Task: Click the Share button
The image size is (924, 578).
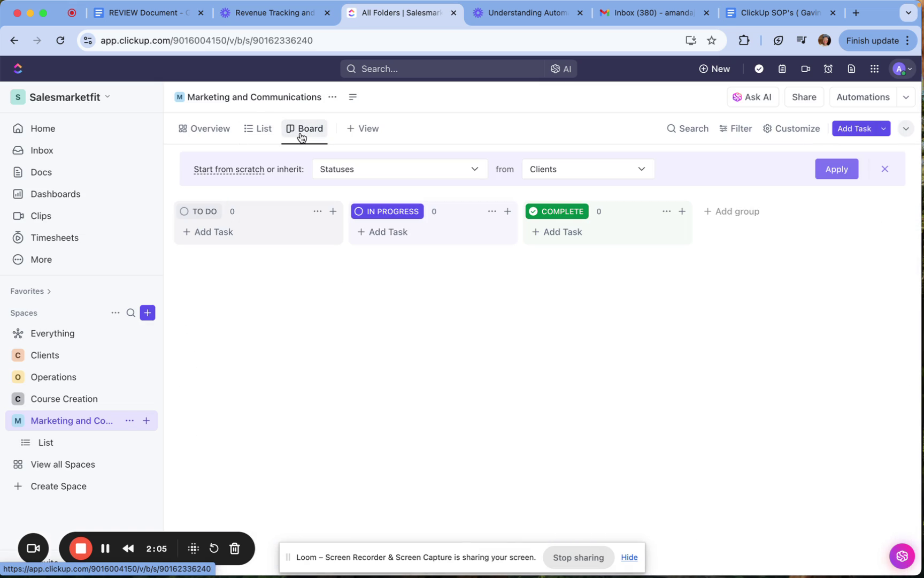Action: click(x=804, y=97)
